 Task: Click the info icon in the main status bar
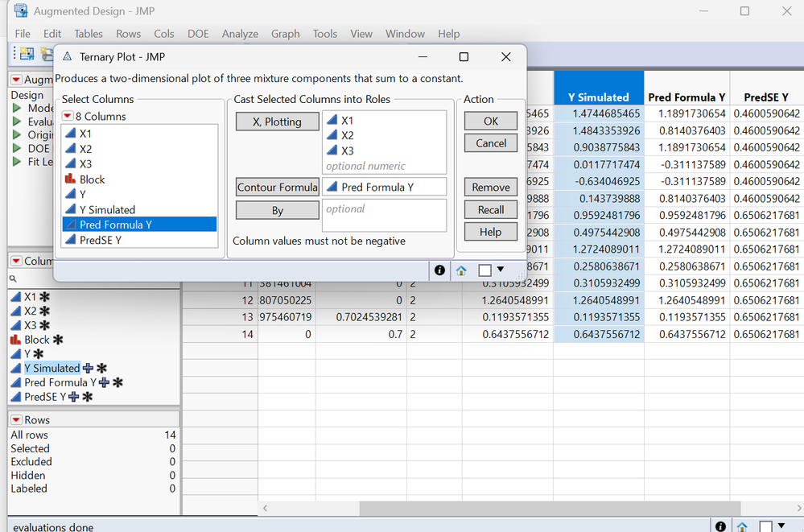[x=720, y=526]
